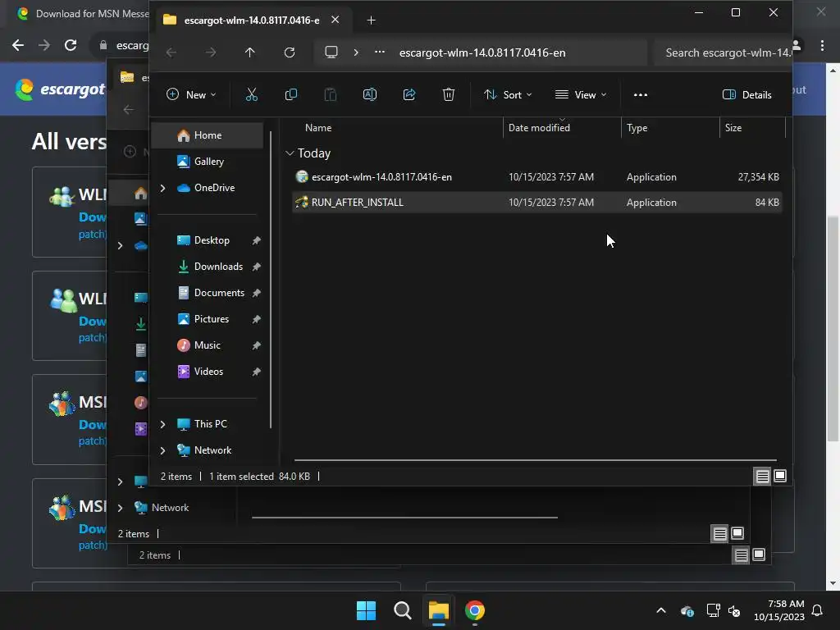Select the escargot-wlm-14.0.8117.0416-e tab
The width and height of the screenshot is (840, 630).
251,21
